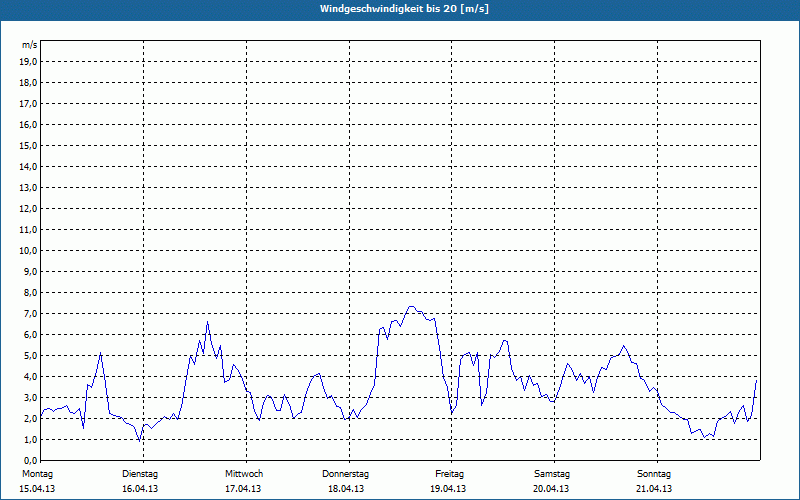The height and width of the screenshot is (500, 800).
Task: Select the 'Donnerstag' day label
Action: (345, 474)
